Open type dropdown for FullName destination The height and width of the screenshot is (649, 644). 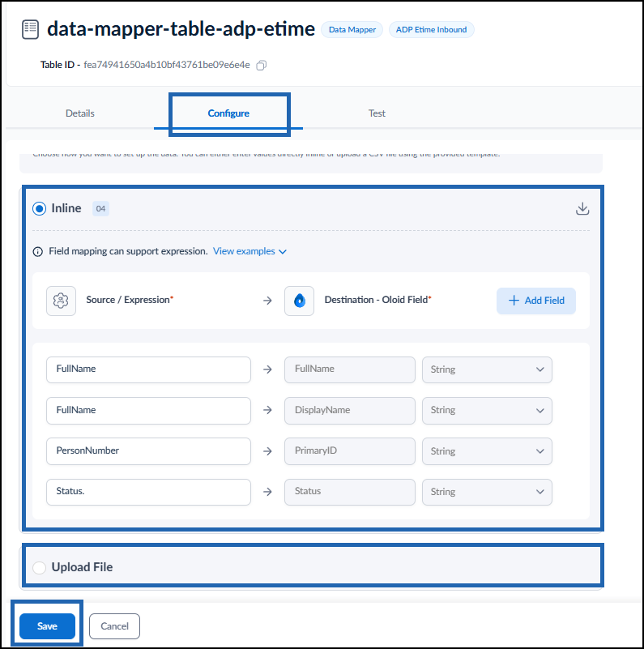[487, 369]
